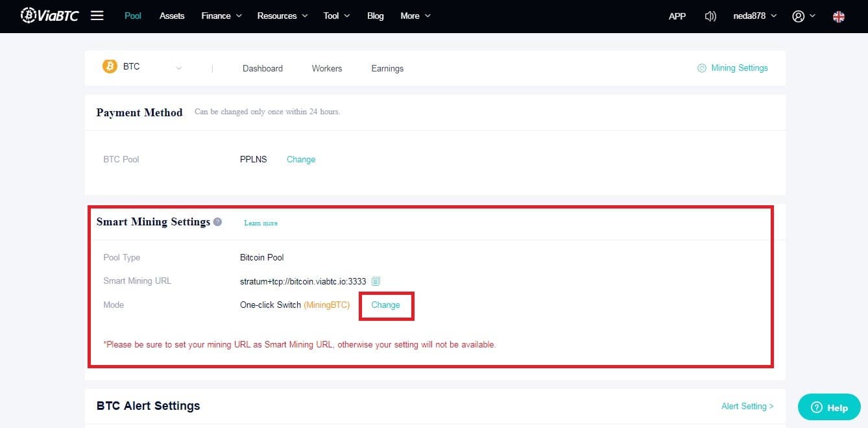The image size is (868, 428).
Task: Click the Mining Settings gear icon
Action: pyautogui.click(x=701, y=68)
